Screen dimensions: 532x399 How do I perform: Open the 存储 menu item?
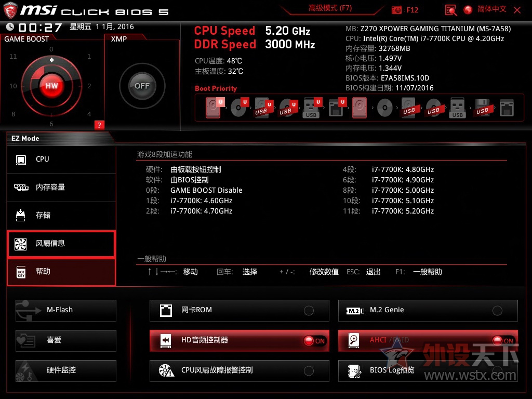(x=61, y=216)
